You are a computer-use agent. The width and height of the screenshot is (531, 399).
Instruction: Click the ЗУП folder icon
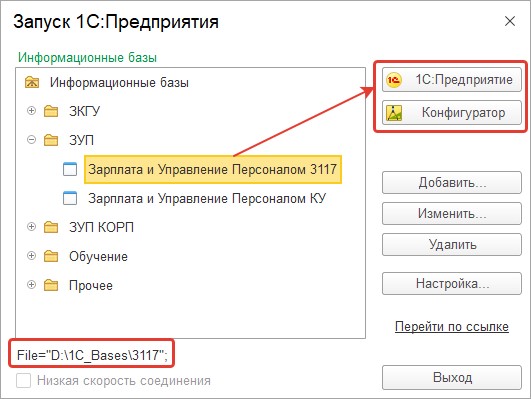(51, 140)
